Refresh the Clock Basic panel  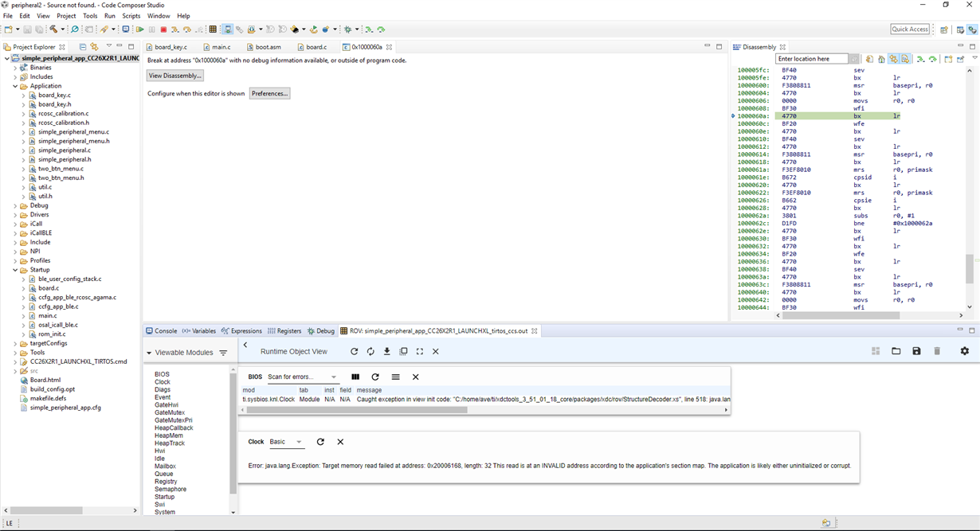click(320, 441)
